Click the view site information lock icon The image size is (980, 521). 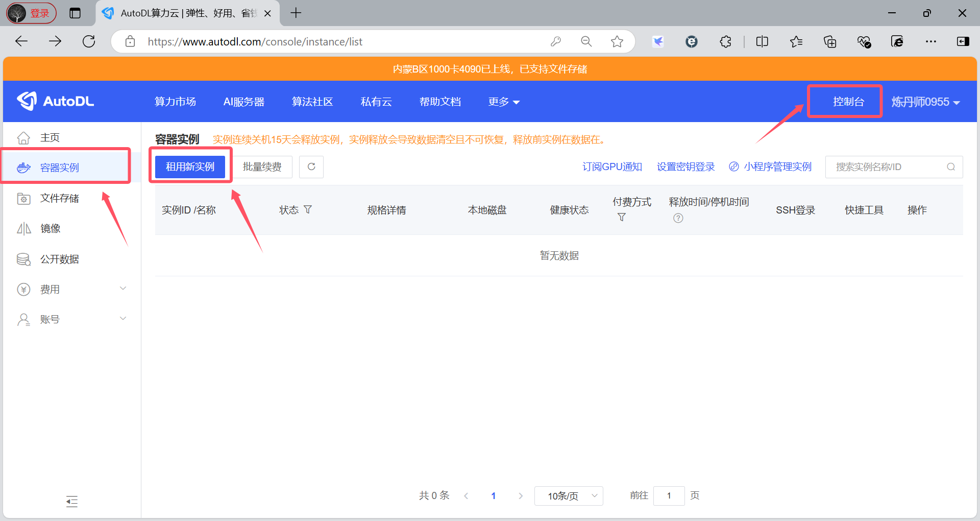pos(130,41)
